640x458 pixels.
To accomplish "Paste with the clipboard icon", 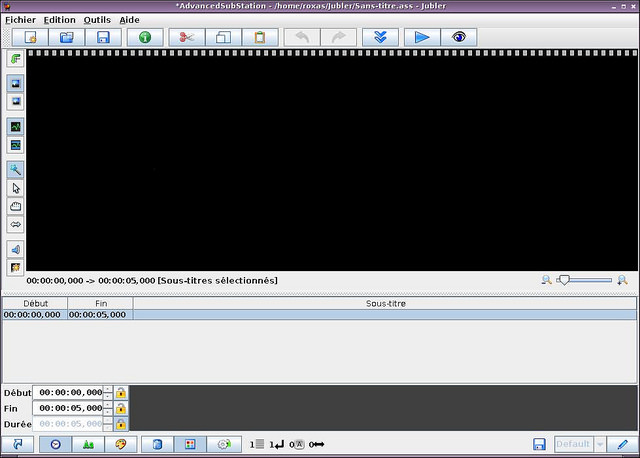I will tap(259, 37).
